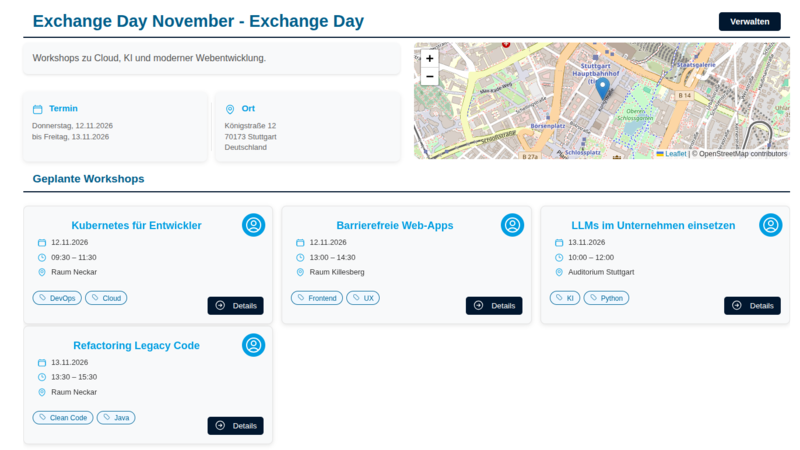Open the LLMs im Unternehmen einsetzen title
800x450 pixels.
[653, 226]
